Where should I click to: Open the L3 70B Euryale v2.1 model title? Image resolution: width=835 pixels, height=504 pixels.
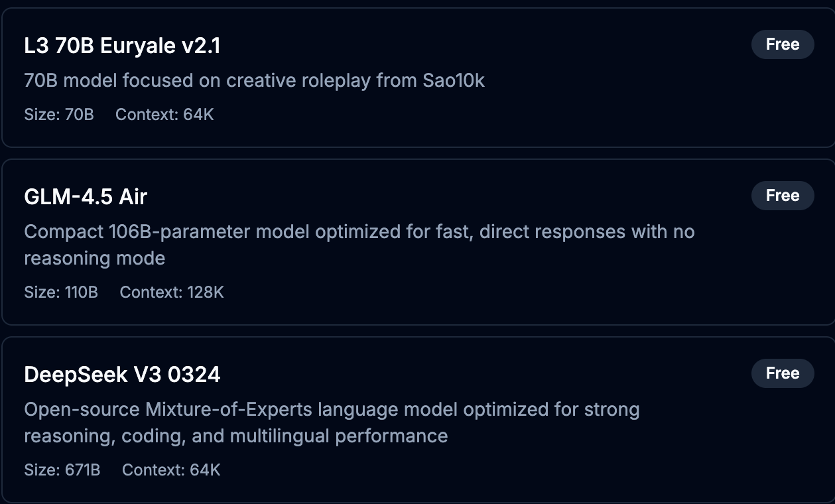[x=122, y=46]
